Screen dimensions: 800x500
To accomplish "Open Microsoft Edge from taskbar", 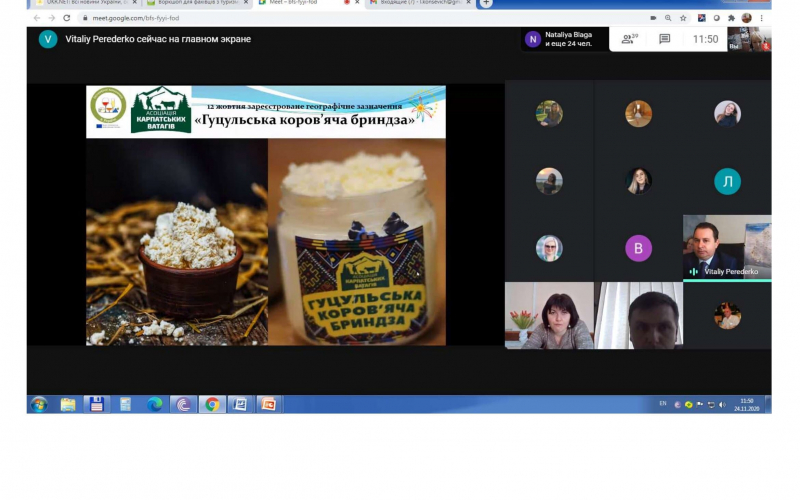I will pos(155,405).
